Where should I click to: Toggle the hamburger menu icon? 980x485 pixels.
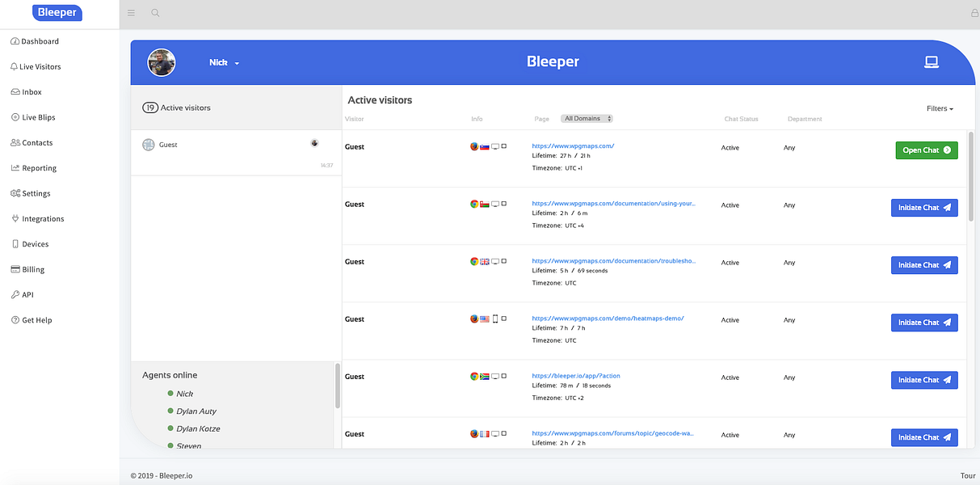(132, 13)
